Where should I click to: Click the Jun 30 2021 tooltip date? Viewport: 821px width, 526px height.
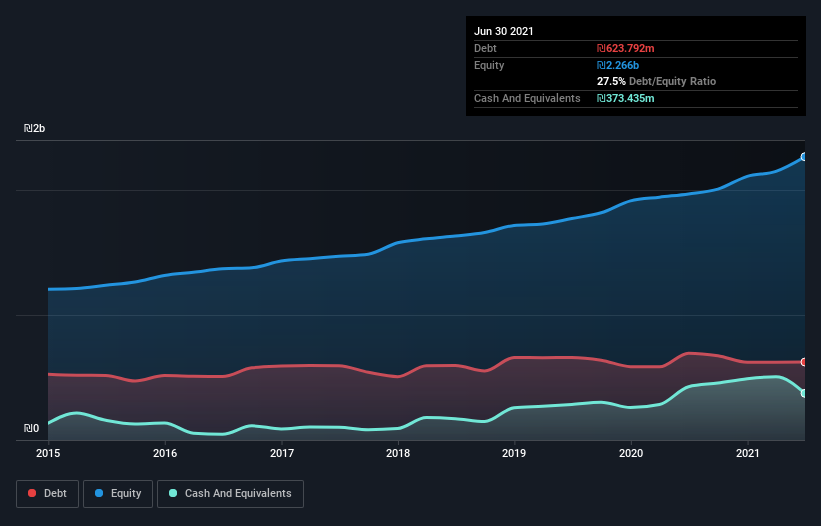pos(504,31)
